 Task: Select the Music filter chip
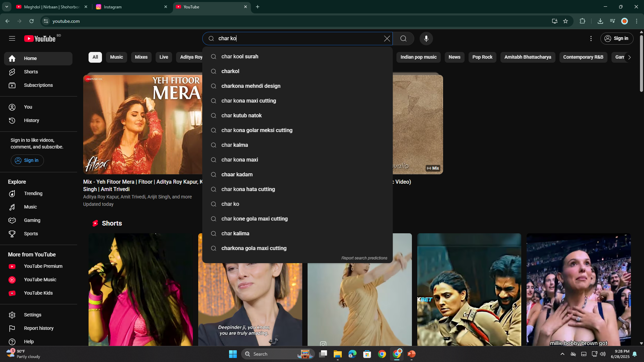pos(116,57)
